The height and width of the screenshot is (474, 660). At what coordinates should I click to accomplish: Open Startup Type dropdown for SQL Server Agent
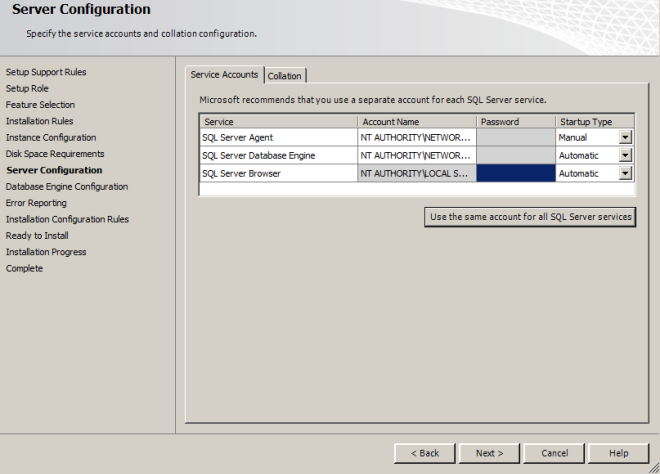[x=625, y=137]
